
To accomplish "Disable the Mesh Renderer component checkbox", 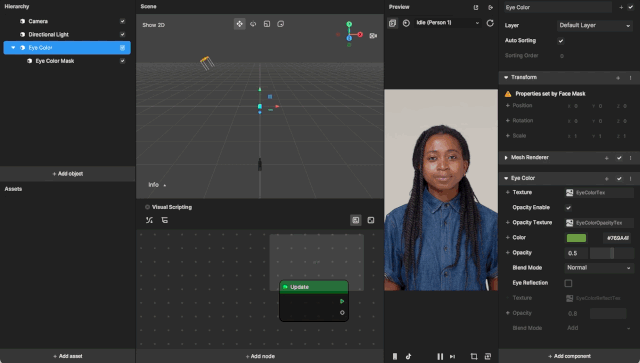I will pyautogui.click(x=619, y=158).
